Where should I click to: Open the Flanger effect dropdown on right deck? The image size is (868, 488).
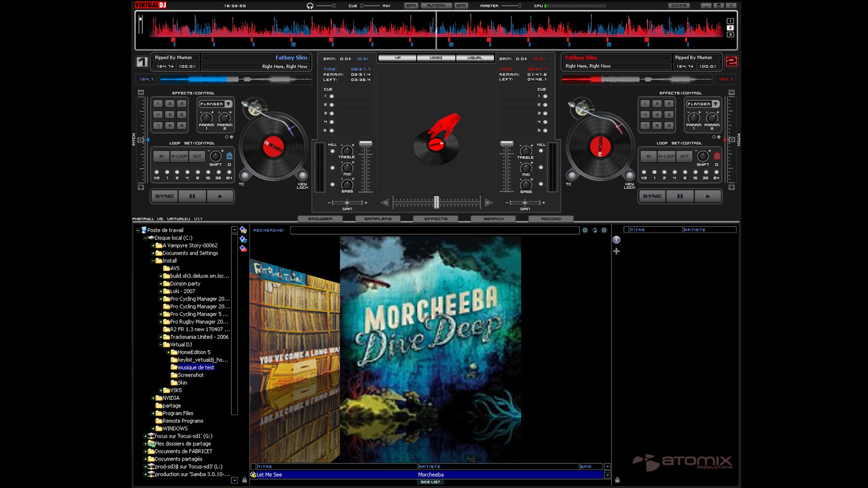[x=716, y=103]
